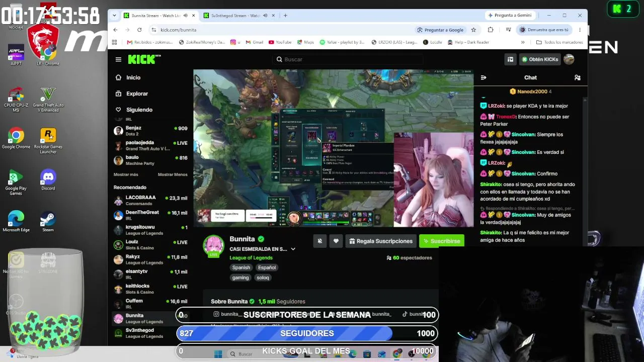Click the Bunnita stream video player
Image resolution: width=644 pixels, height=362 pixels.
[x=334, y=148]
